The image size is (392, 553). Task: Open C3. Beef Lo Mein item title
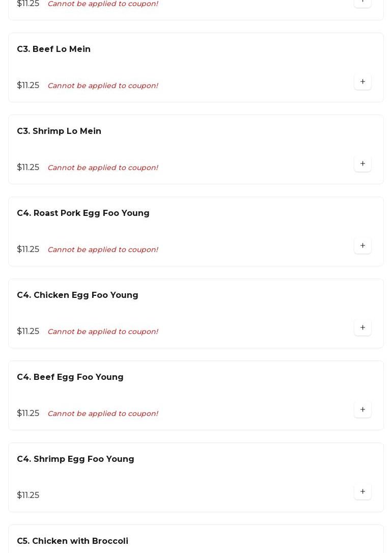[53, 49]
